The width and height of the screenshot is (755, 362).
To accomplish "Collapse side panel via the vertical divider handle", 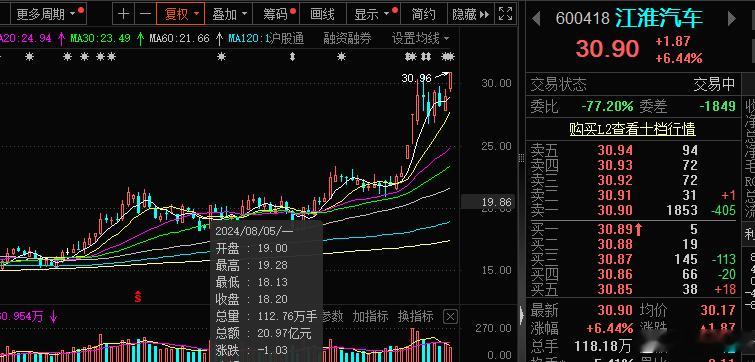I will 521,159.
